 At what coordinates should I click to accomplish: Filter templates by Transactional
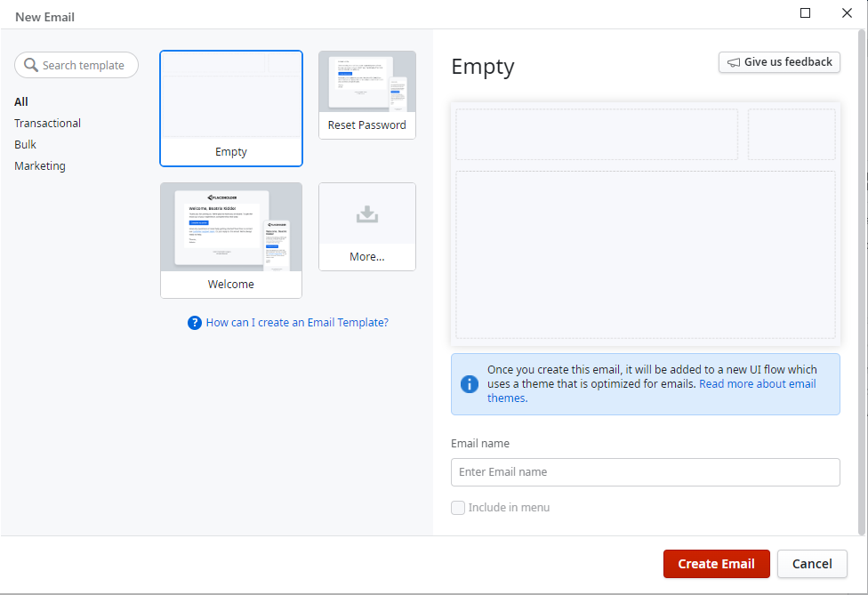[x=48, y=123]
